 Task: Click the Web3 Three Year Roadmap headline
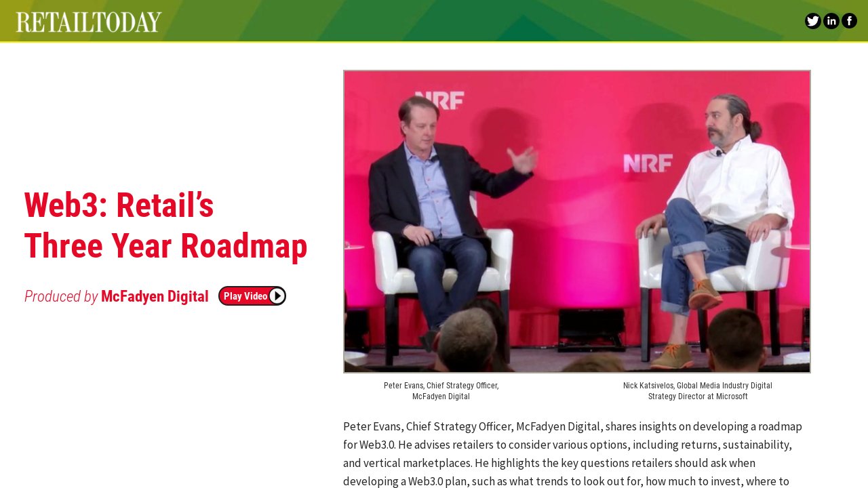165,226
